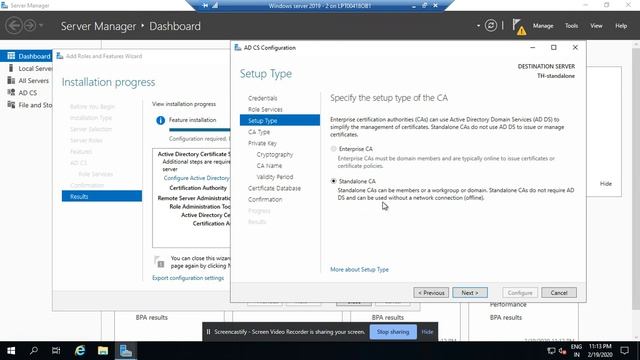
Task: Launch Internet Explorer from the taskbar
Action: coord(80,351)
